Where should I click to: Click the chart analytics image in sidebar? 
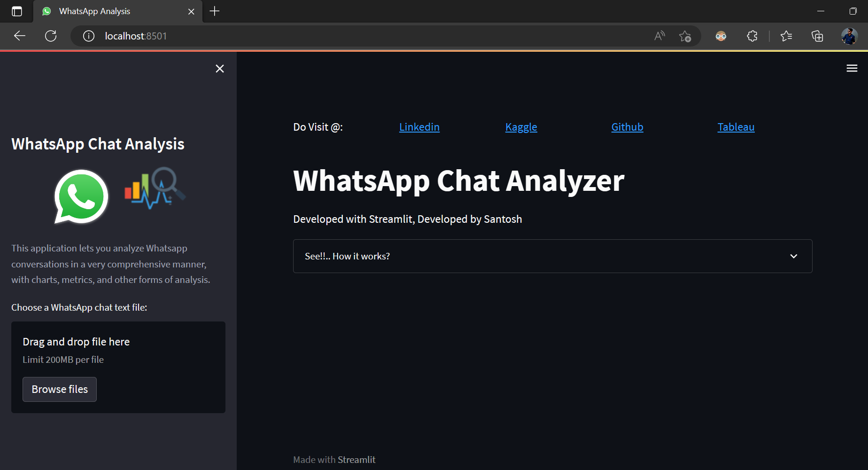coord(155,188)
